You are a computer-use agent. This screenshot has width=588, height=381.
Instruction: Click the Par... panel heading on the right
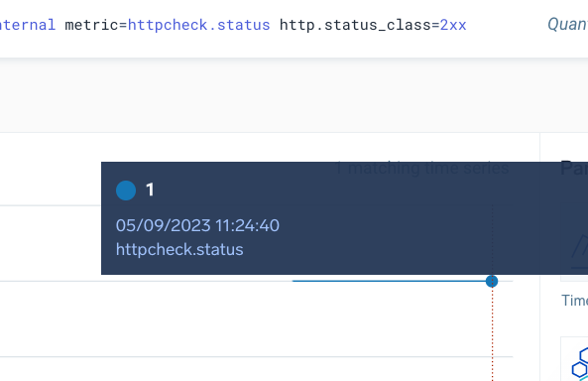(x=574, y=168)
